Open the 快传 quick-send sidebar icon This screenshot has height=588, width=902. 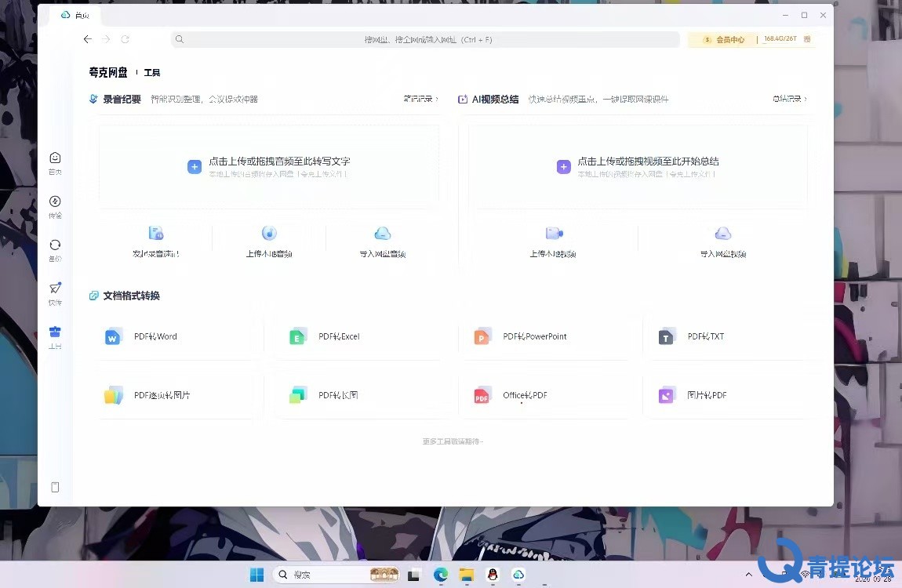tap(55, 294)
